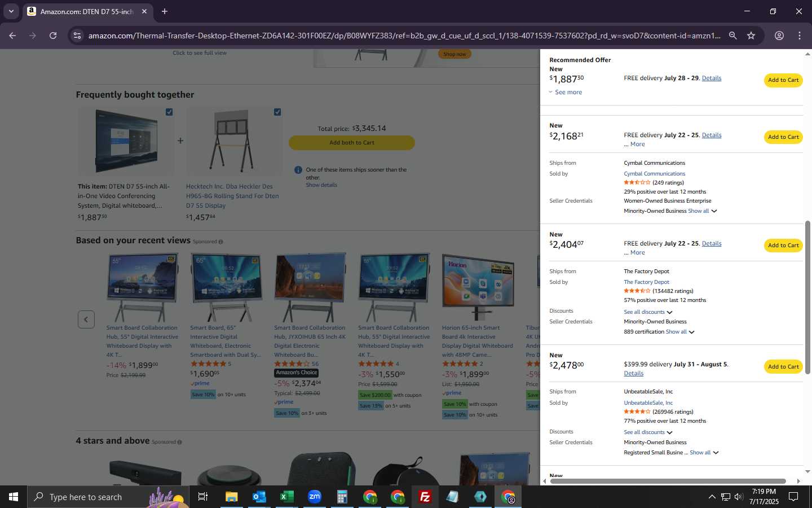
Task: Expand Show all for Registered Small Business
Action: (x=704, y=453)
